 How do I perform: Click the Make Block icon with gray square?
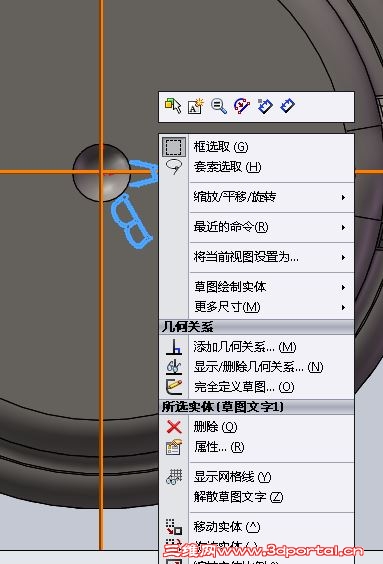click(265, 106)
